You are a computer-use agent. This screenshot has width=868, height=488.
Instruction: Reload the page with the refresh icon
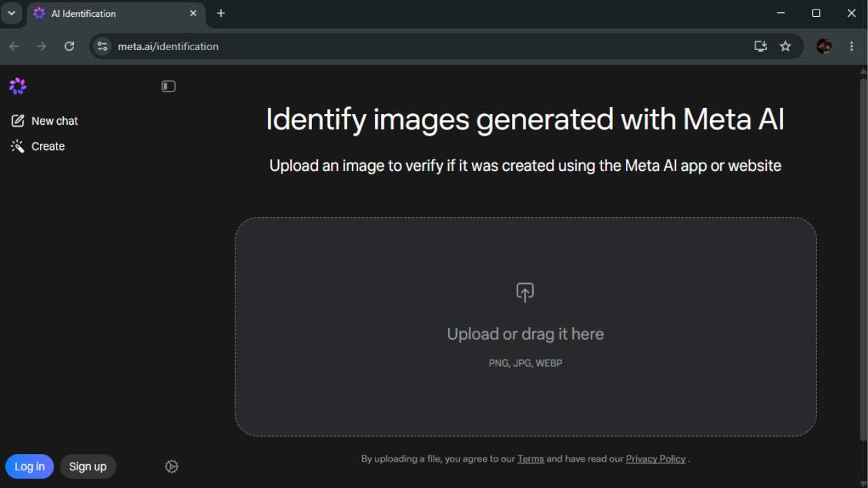(x=69, y=46)
